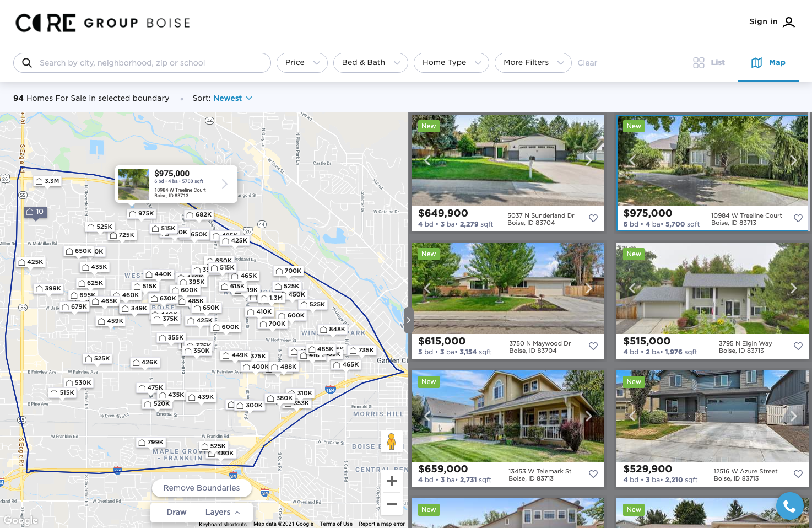
Task: Switch to the List view tab
Action: coord(709,63)
